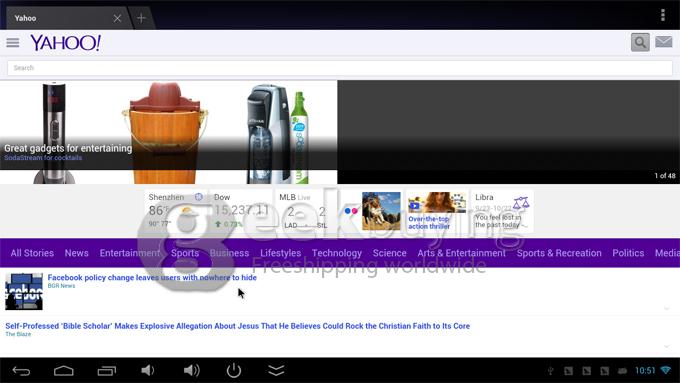
Task: Hide navigation bar with chevron icon
Action: (x=276, y=370)
